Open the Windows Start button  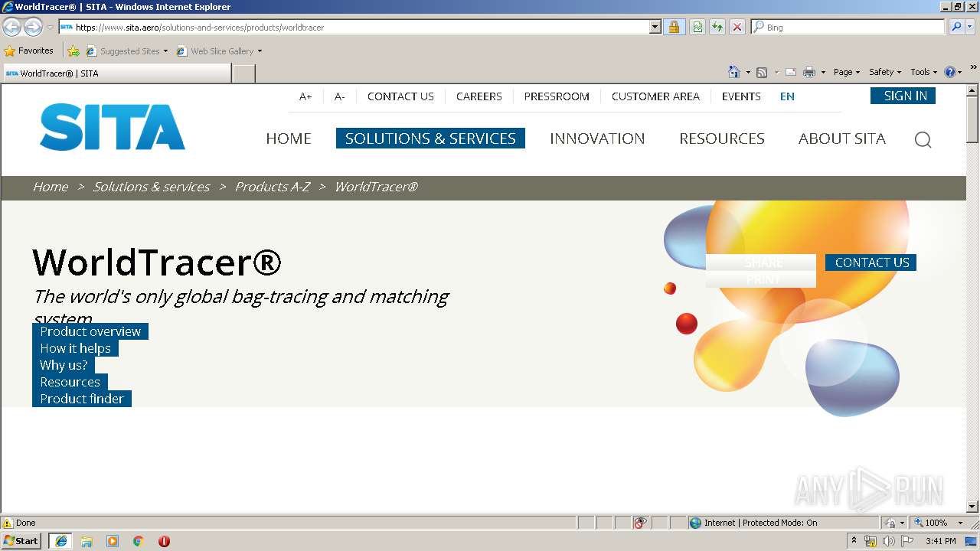(21, 541)
